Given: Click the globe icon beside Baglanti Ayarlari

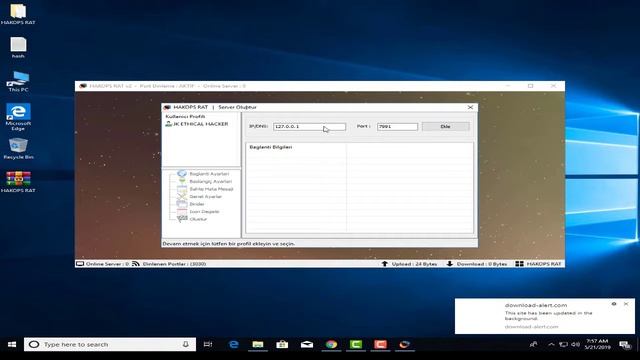Looking at the screenshot, I should point(182,173).
